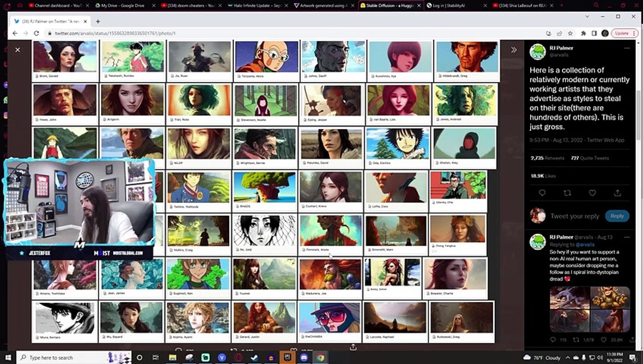
Task: Open Steam from the taskbar
Action: [254, 357]
